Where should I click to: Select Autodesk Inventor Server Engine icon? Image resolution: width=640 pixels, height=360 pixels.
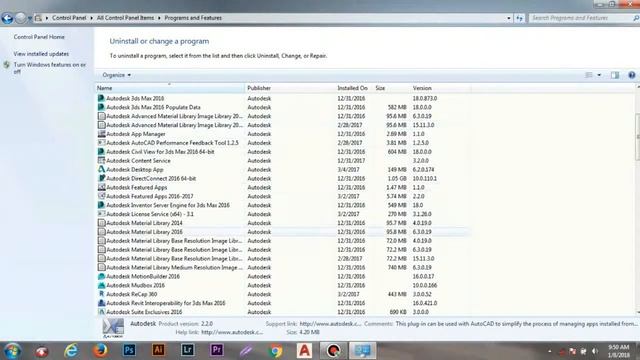(101, 205)
